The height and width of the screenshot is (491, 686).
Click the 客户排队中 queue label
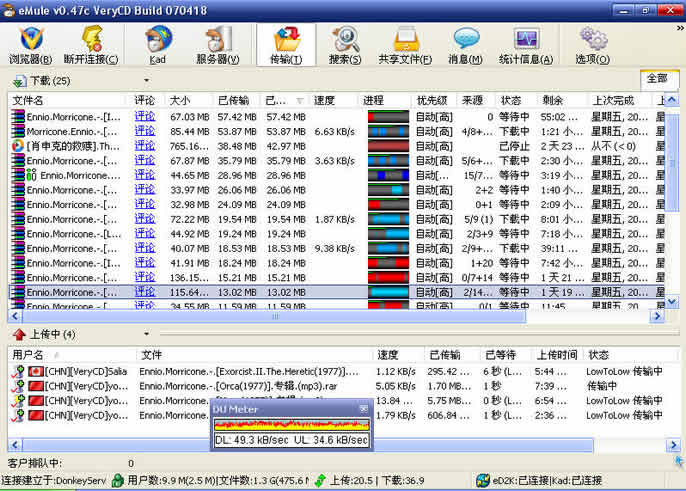click(x=35, y=463)
